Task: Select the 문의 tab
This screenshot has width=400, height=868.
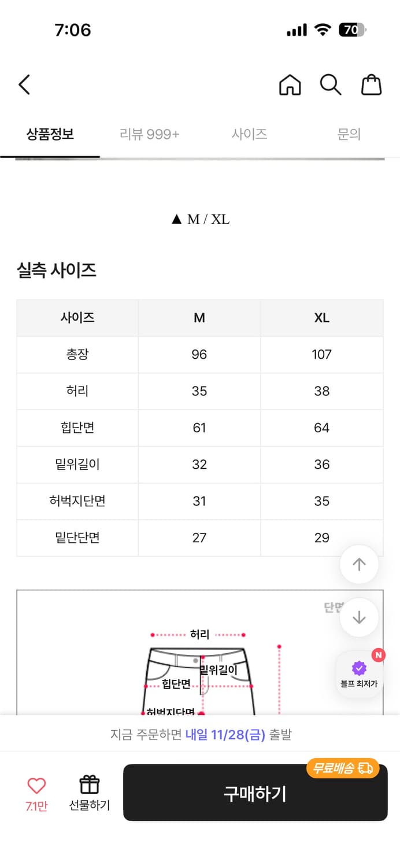Action: pyautogui.click(x=349, y=134)
